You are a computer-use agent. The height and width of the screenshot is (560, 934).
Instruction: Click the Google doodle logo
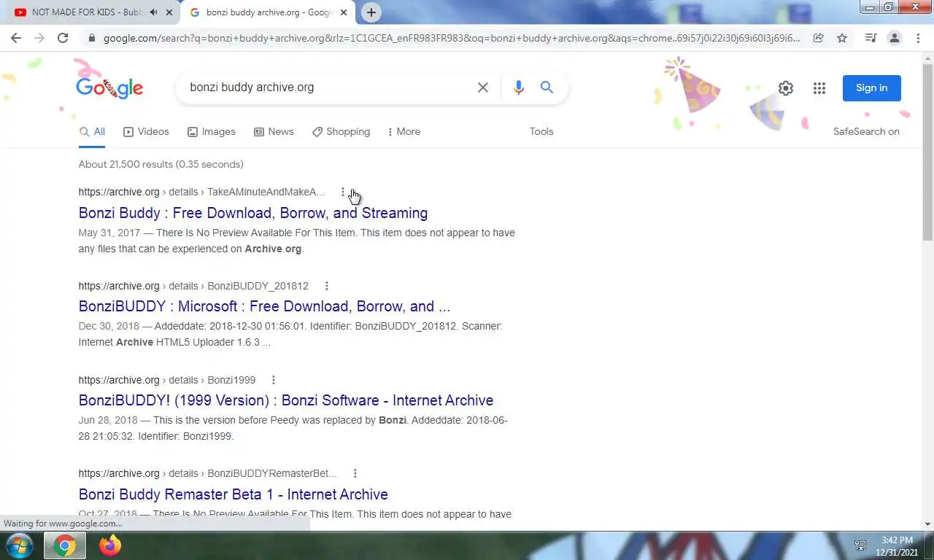click(x=109, y=87)
